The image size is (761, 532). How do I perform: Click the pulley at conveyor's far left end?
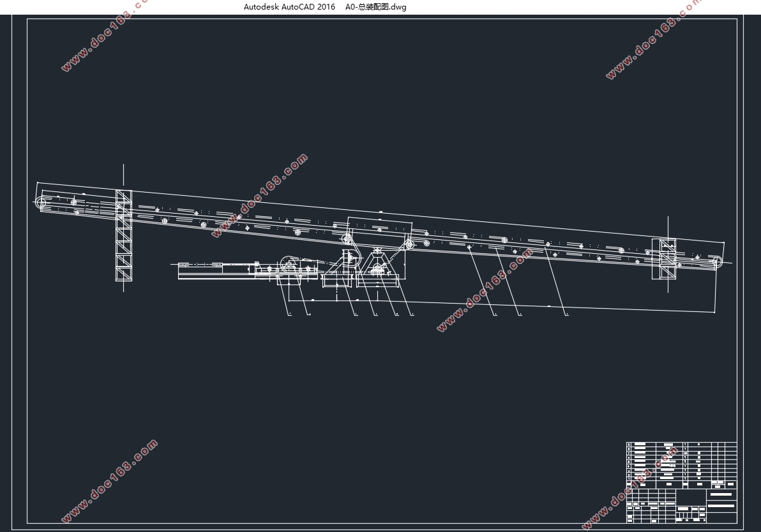coord(41,203)
